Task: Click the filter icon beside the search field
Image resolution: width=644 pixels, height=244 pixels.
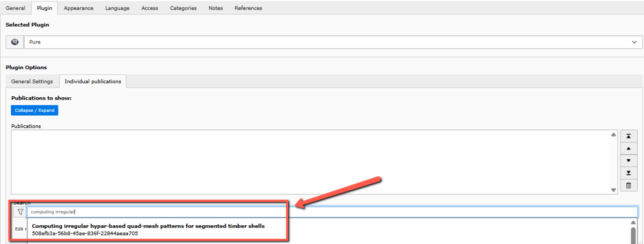Action: click(20, 212)
